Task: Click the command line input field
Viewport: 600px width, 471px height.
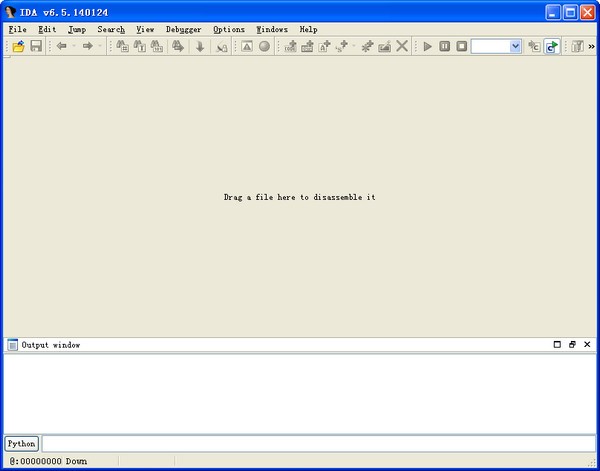Action: [x=318, y=443]
